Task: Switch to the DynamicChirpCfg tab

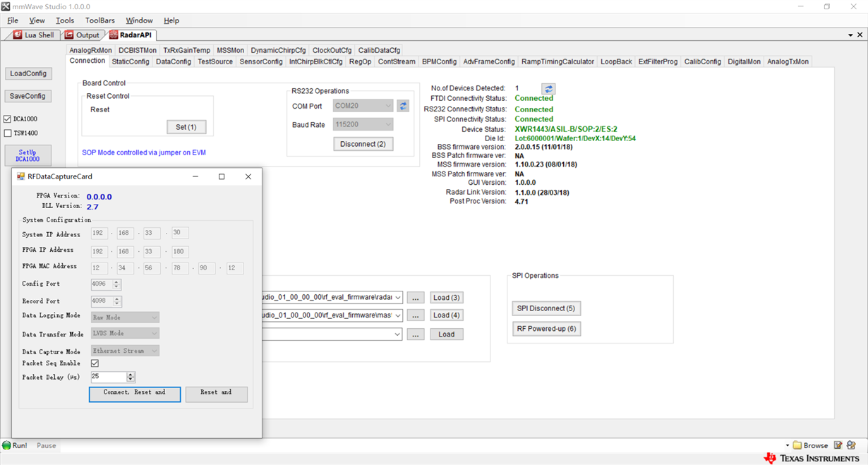Action: coord(278,50)
